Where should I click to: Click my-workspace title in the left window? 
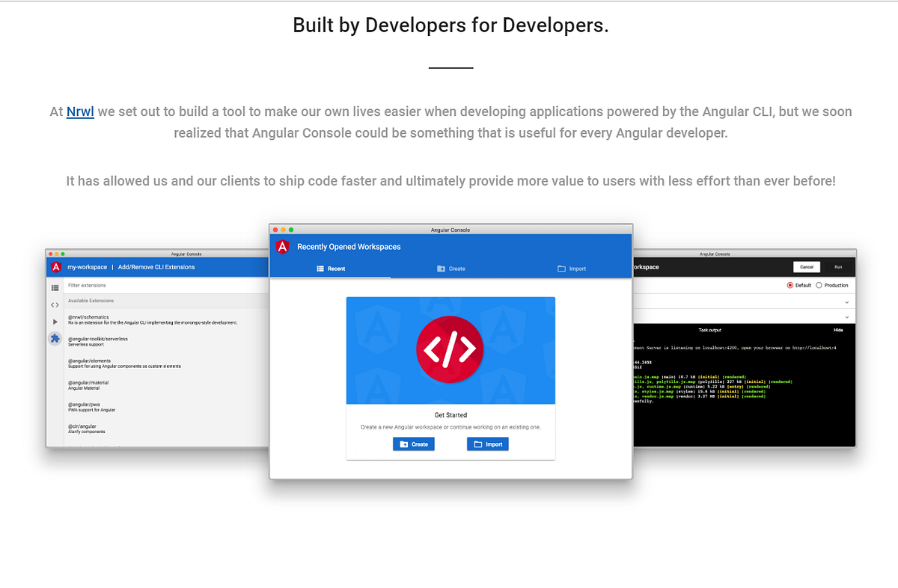[88, 267]
